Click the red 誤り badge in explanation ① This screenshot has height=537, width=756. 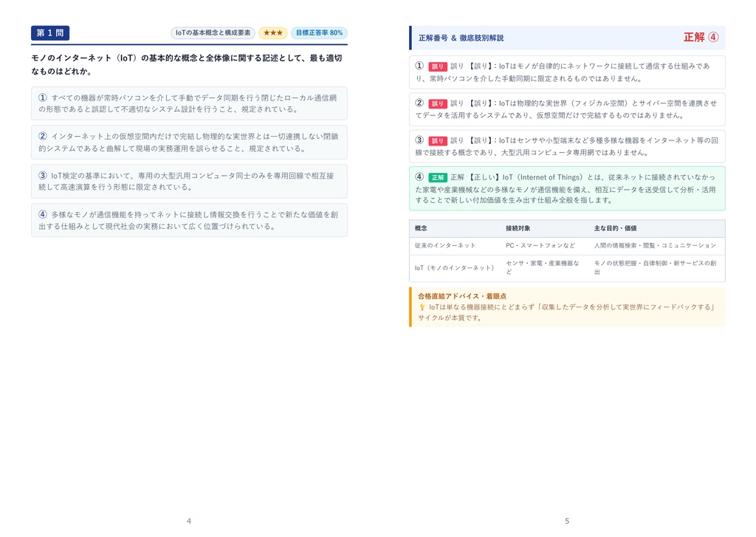pyautogui.click(x=437, y=66)
